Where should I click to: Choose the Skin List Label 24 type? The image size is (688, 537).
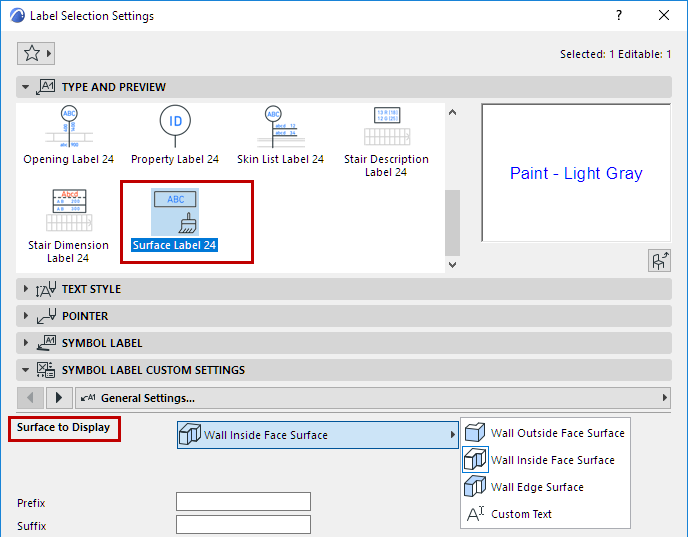tap(280, 135)
